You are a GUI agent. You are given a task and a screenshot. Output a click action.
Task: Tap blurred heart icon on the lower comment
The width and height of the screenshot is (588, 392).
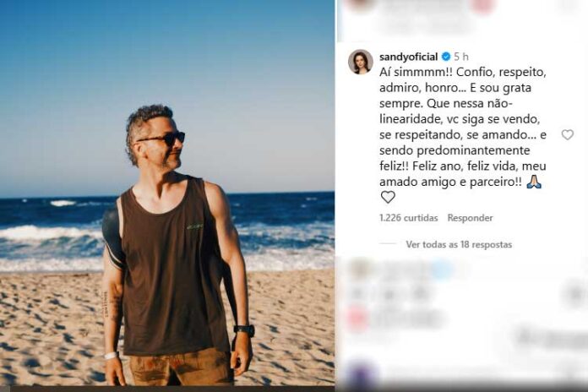pyautogui.click(x=574, y=293)
